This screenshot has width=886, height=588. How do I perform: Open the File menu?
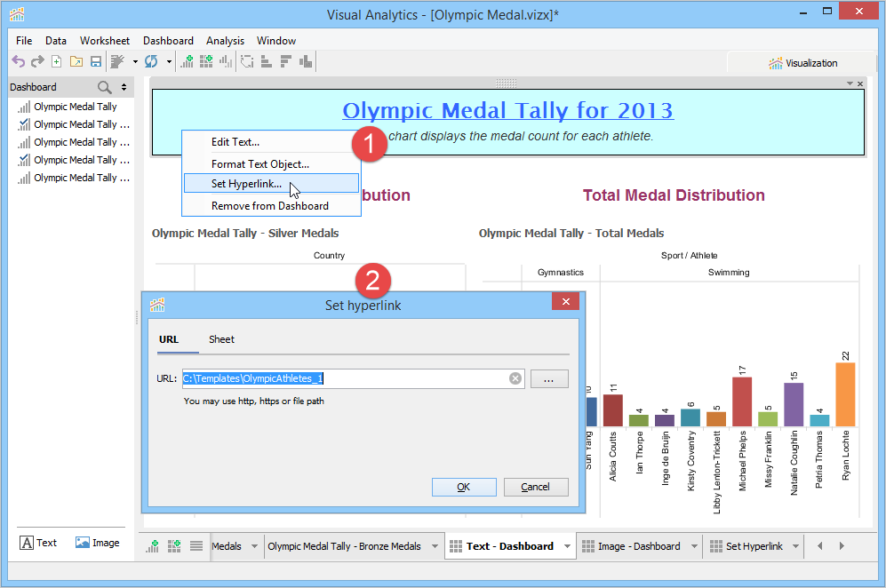point(24,41)
